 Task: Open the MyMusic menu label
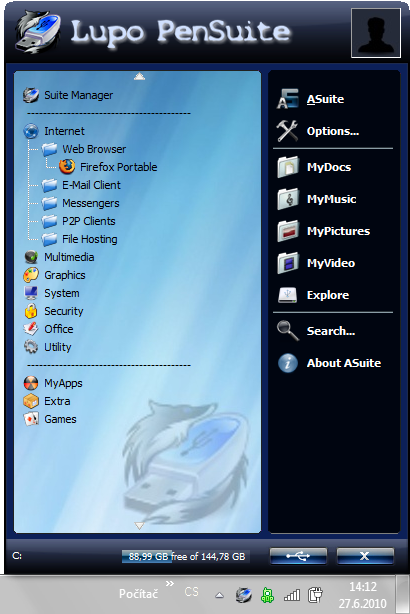click(x=331, y=199)
